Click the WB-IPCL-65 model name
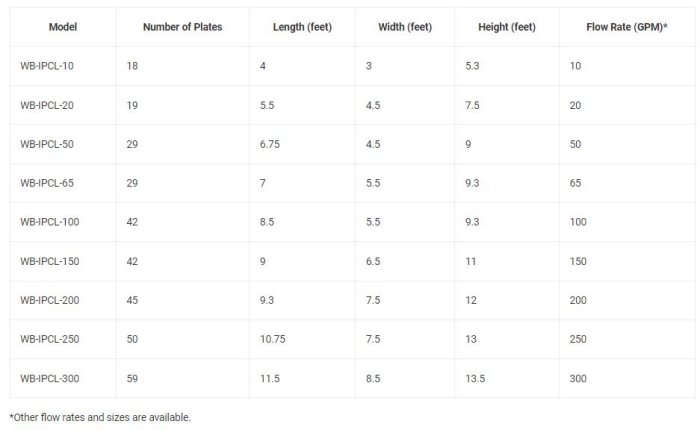The height and width of the screenshot is (430, 700). 47,183
